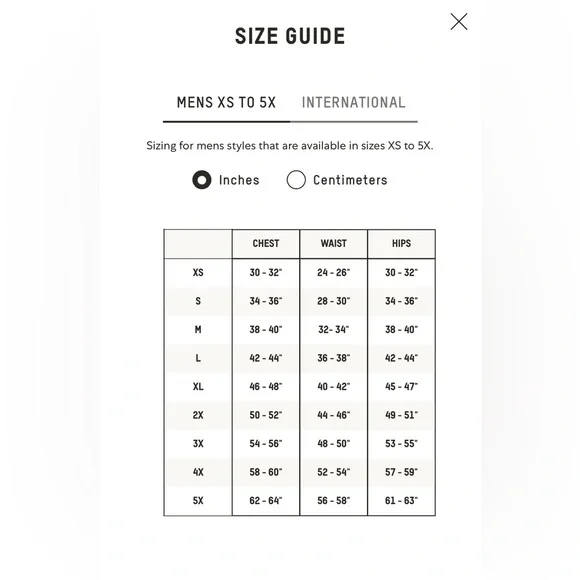Click the 2X hips value 49 - 51"
Image resolution: width=580 pixels, height=580 pixels.
click(x=401, y=415)
